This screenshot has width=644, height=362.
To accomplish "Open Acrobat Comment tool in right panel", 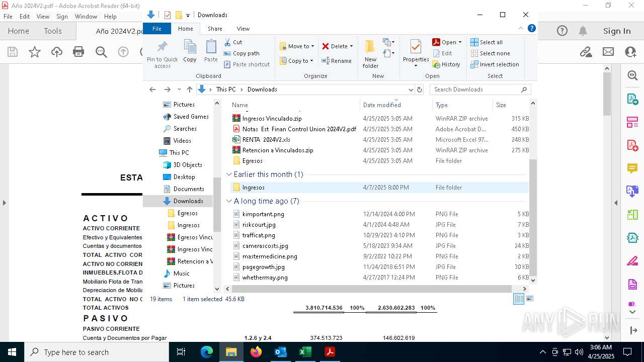I will tap(632, 168).
